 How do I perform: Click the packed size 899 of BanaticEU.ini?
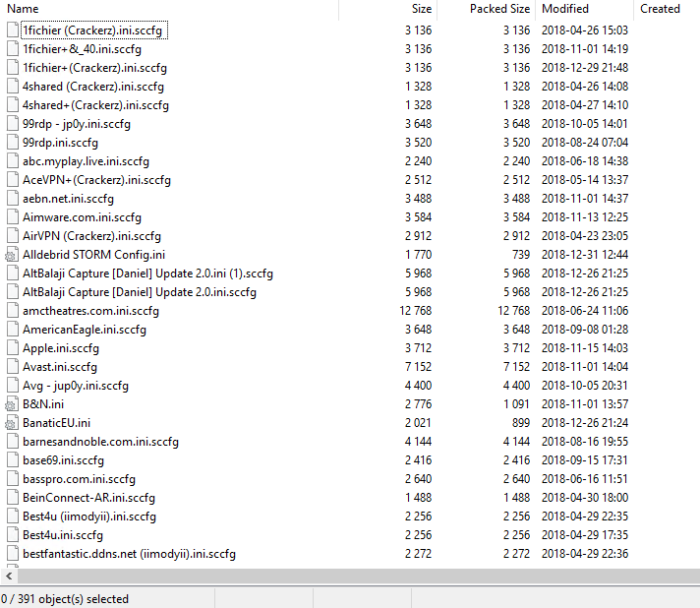[521, 423]
